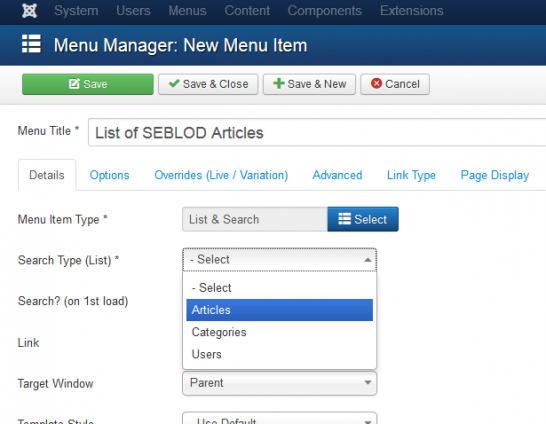
Task: Click the Joomla logo icon
Action: pyautogui.click(x=30, y=11)
